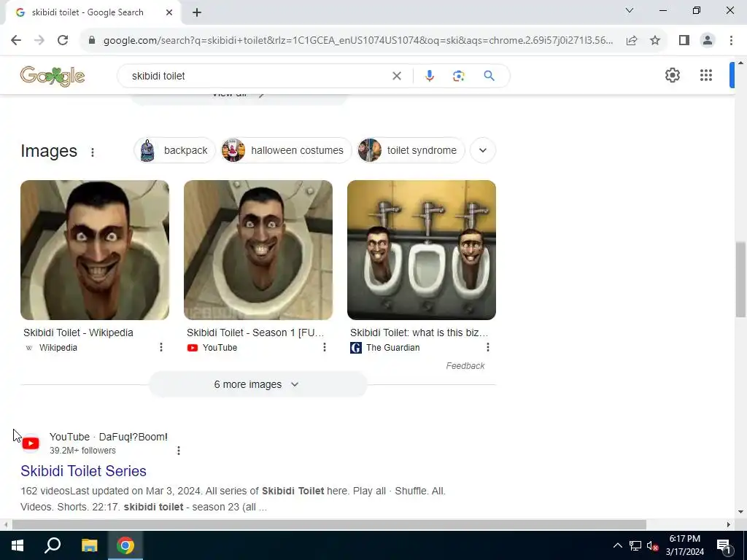Click the YouTube favicon of DaFuq!?Boom! result
This screenshot has height=560, width=747.
pos(31,443)
